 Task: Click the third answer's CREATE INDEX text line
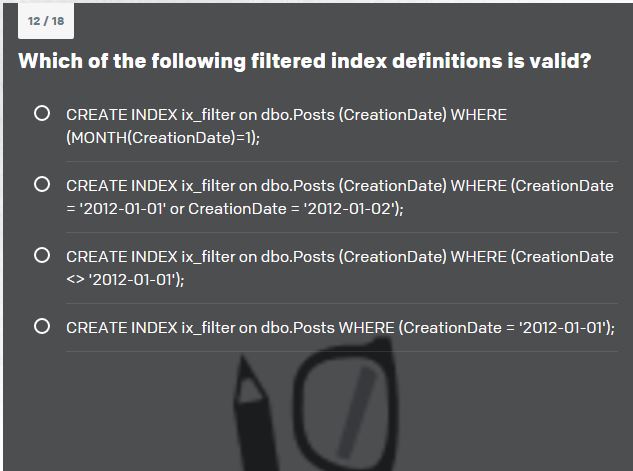[340, 257]
